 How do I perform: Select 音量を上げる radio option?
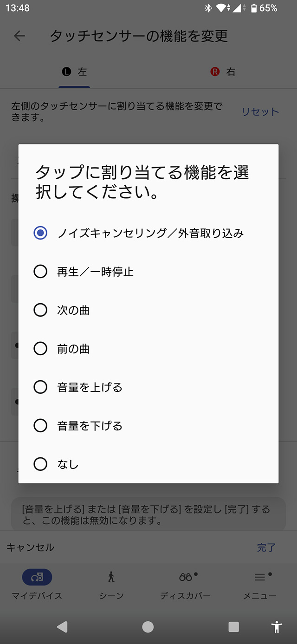(x=41, y=387)
